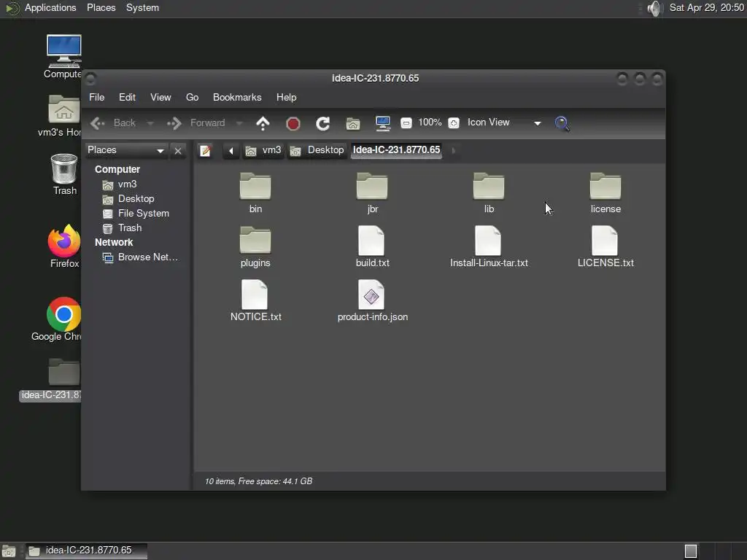Open the Edit menu
This screenshot has width=747, height=560.
click(127, 97)
